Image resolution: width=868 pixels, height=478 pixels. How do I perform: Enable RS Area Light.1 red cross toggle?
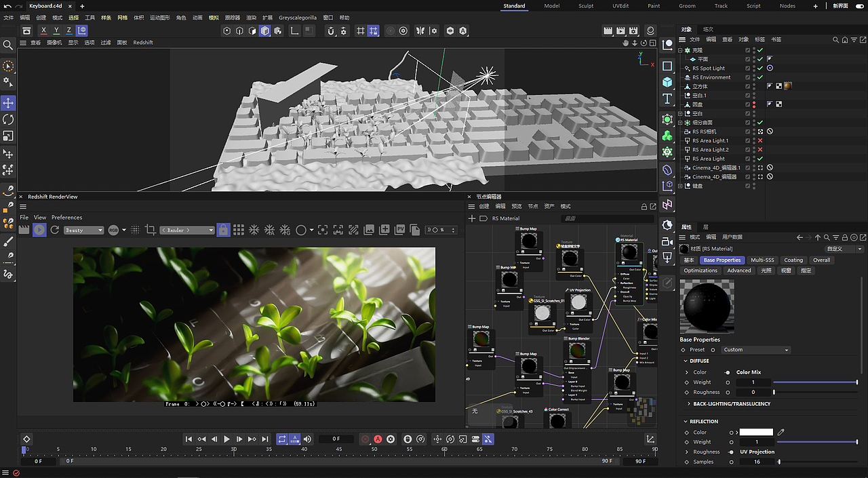click(x=760, y=141)
